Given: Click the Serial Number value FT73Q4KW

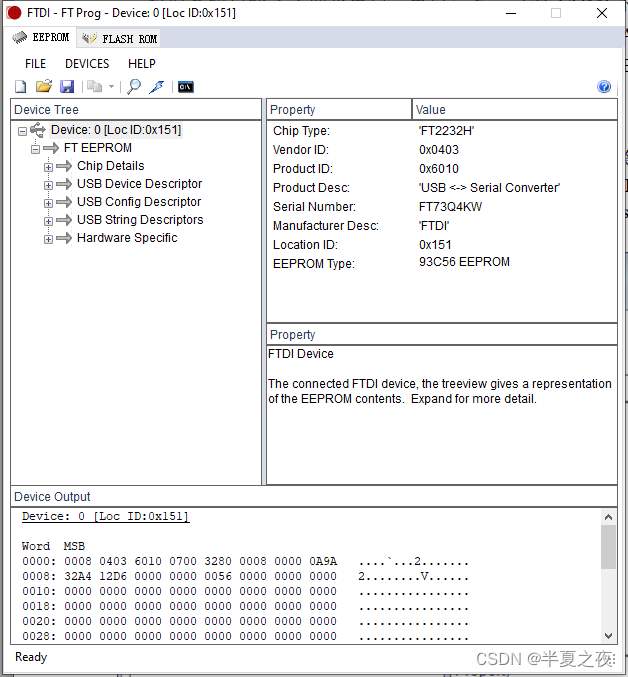Looking at the screenshot, I should pos(450,207).
